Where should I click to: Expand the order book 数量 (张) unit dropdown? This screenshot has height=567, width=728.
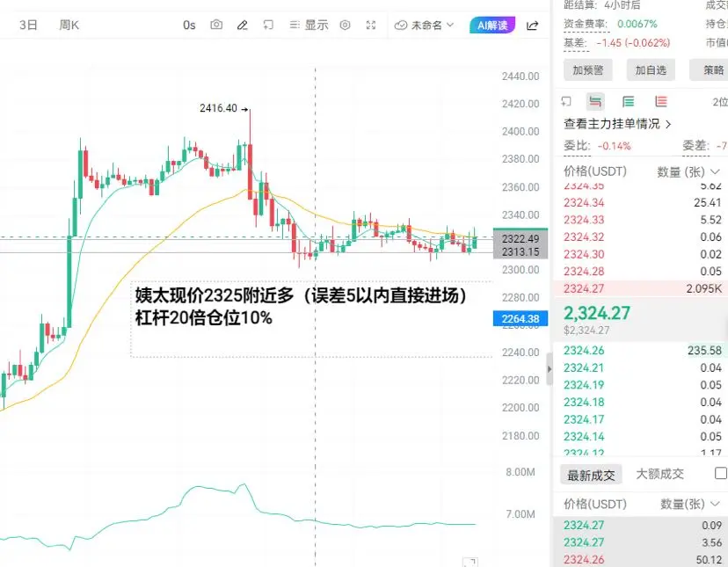(688, 172)
